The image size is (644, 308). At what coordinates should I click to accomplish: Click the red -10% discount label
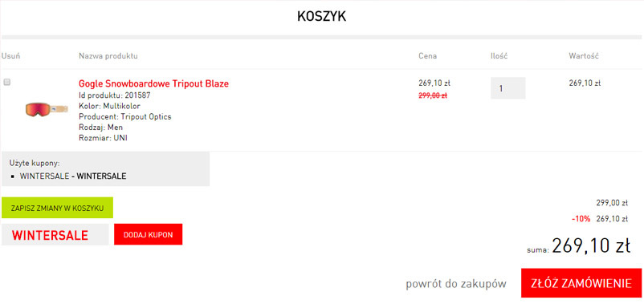tap(581, 219)
